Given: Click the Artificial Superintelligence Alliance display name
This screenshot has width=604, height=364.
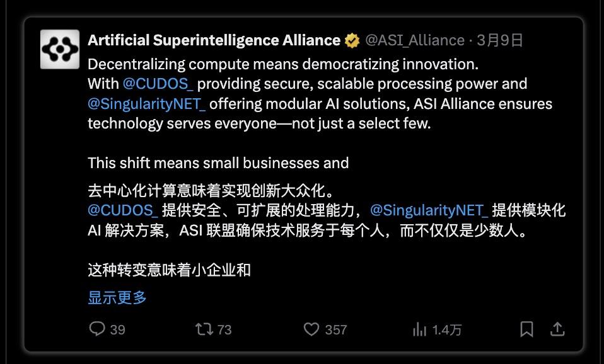Looking at the screenshot, I should tap(212, 39).
